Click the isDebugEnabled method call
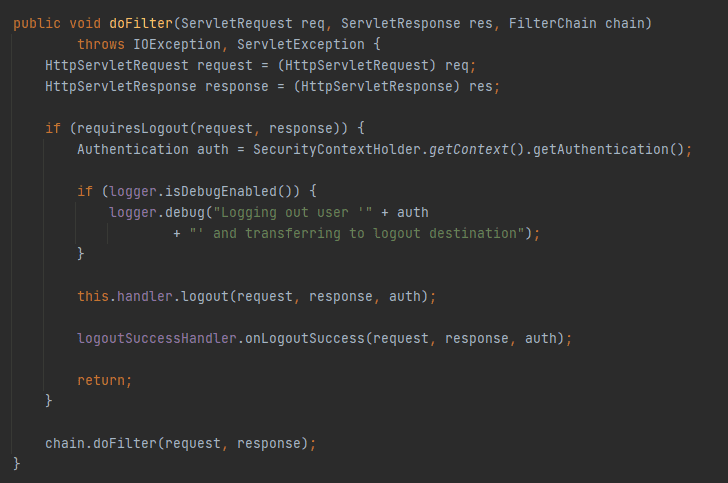 (x=197, y=191)
